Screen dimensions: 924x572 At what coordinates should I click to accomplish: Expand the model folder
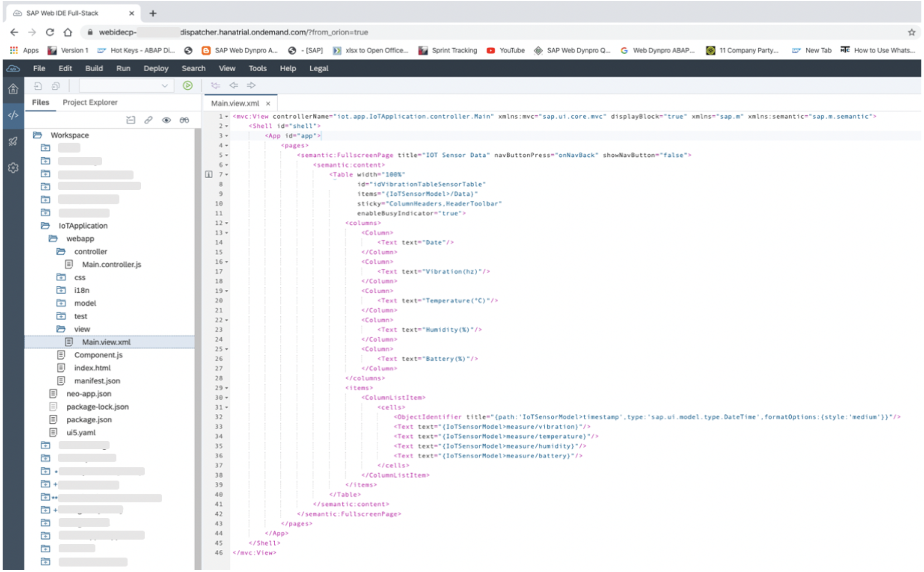[61, 303]
